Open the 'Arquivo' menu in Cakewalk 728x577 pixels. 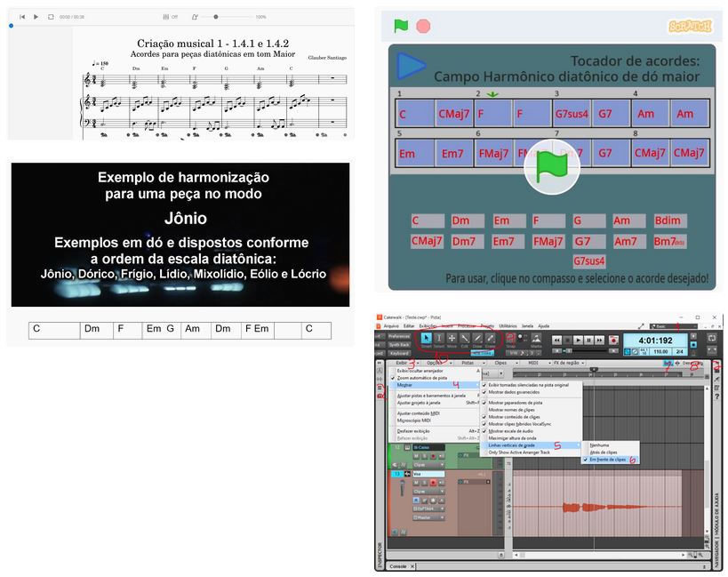coord(391,326)
